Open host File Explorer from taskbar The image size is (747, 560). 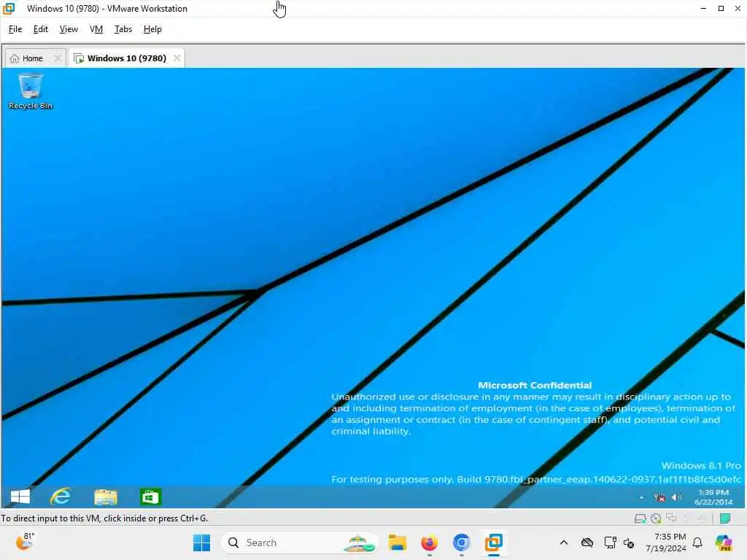pyautogui.click(x=397, y=542)
